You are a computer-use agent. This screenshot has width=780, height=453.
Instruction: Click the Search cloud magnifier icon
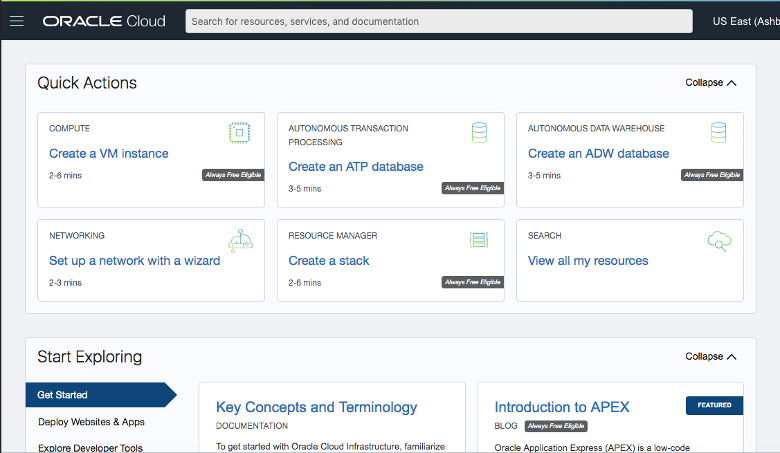point(719,241)
